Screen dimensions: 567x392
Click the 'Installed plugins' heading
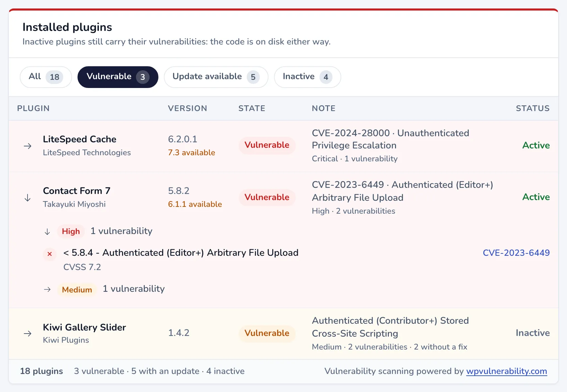pyautogui.click(x=67, y=27)
